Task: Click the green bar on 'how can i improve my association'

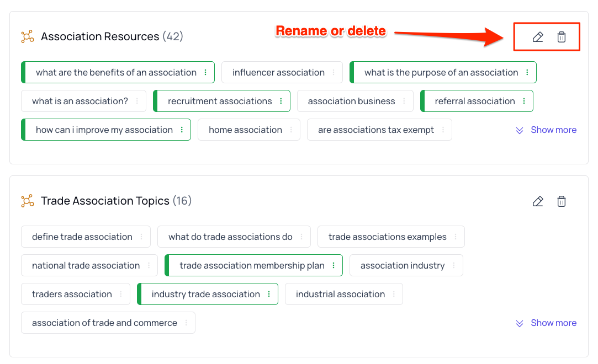Action: (23, 130)
